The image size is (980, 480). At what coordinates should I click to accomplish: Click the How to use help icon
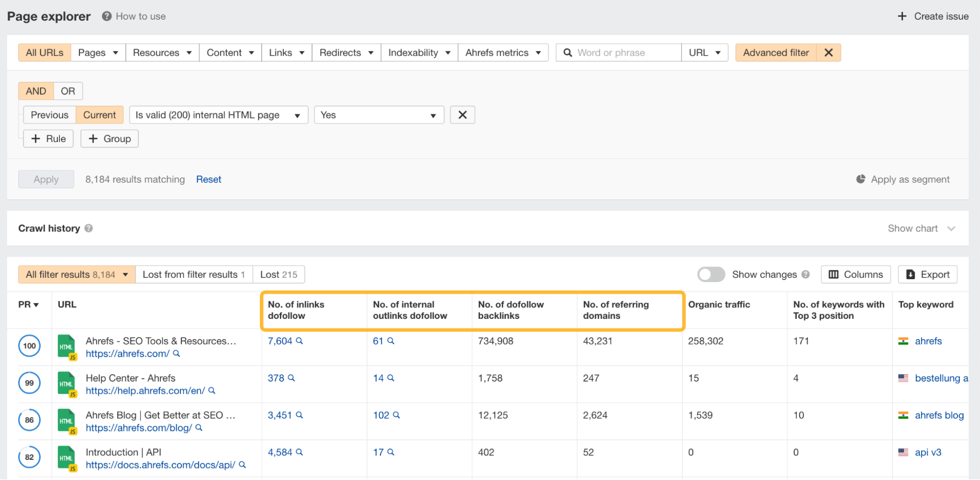pos(106,16)
